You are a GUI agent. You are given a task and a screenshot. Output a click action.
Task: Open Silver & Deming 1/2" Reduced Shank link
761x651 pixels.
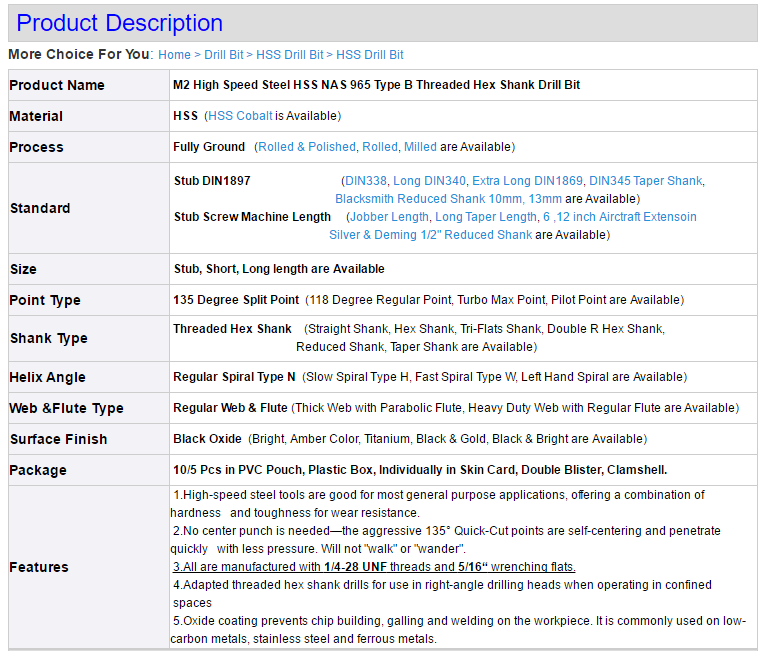pos(430,235)
